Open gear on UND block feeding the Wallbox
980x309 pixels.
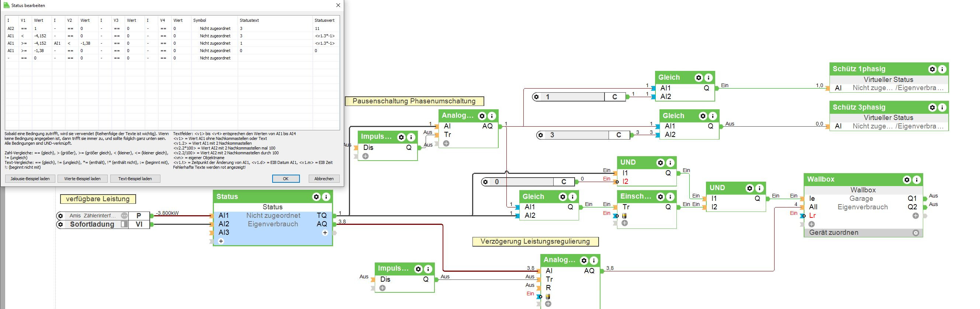pyautogui.click(x=749, y=188)
